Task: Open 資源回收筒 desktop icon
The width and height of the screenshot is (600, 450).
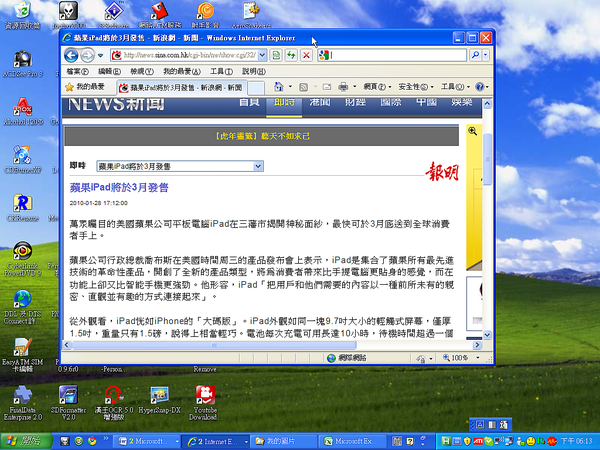Action: pos(23,15)
